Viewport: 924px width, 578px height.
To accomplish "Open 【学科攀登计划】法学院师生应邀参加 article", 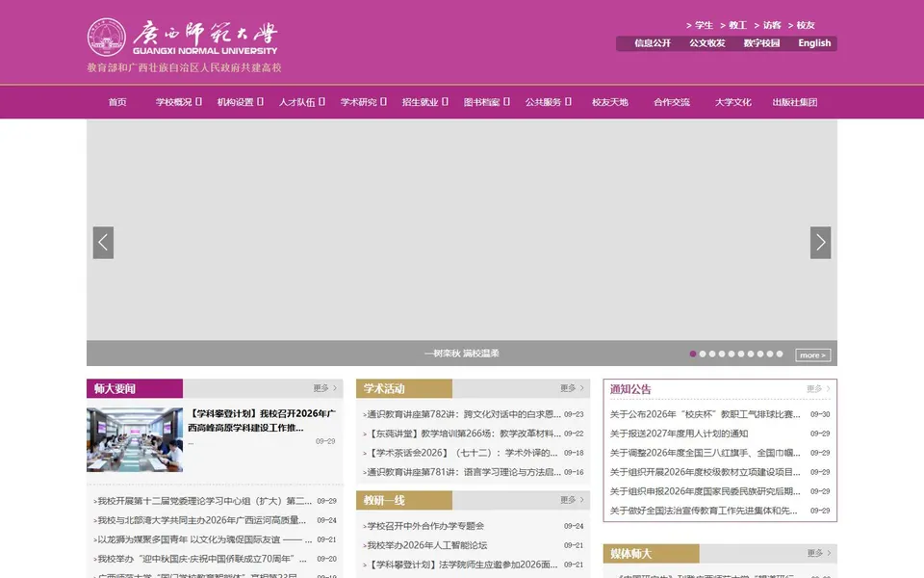I will (x=460, y=565).
